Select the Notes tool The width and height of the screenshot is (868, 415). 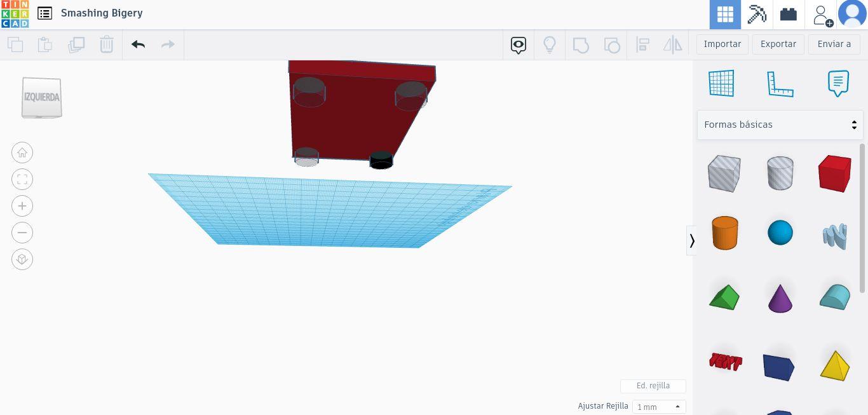pyautogui.click(x=838, y=83)
